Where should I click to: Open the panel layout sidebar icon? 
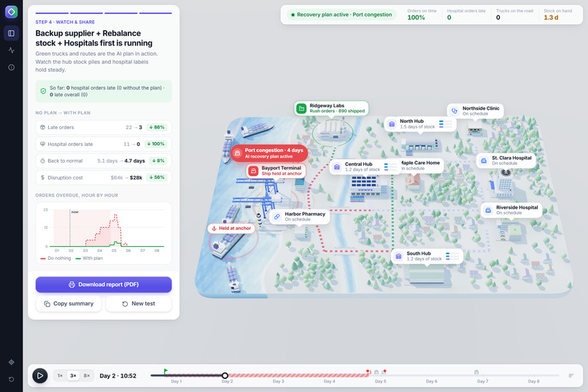click(11, 34)
